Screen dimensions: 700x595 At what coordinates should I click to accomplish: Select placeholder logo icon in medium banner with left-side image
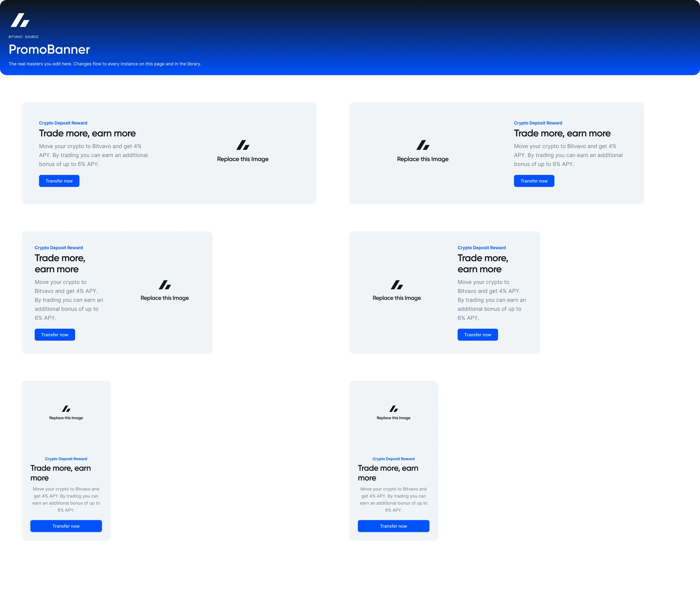click(x=397, y=285)
